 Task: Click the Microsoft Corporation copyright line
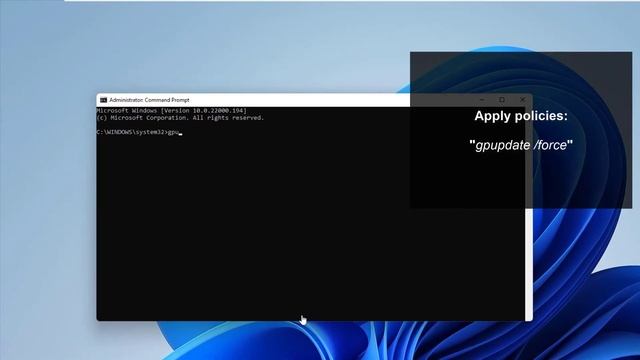180,118
